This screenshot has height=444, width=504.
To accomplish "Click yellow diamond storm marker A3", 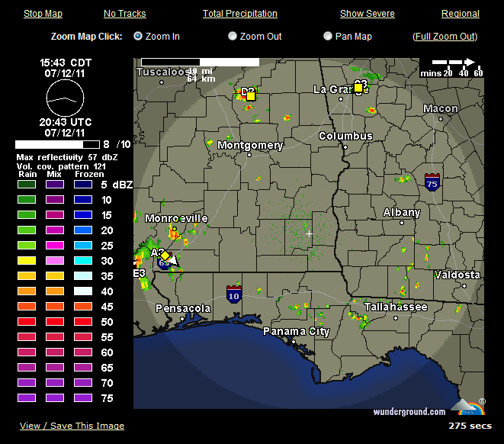I will pyautogui.click(x=165, y=256).
